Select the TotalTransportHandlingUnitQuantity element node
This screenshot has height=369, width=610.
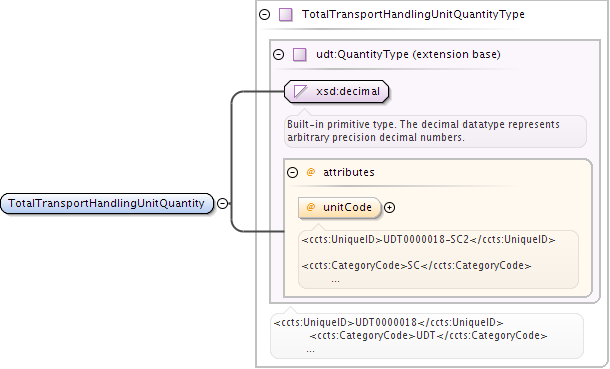107,203
